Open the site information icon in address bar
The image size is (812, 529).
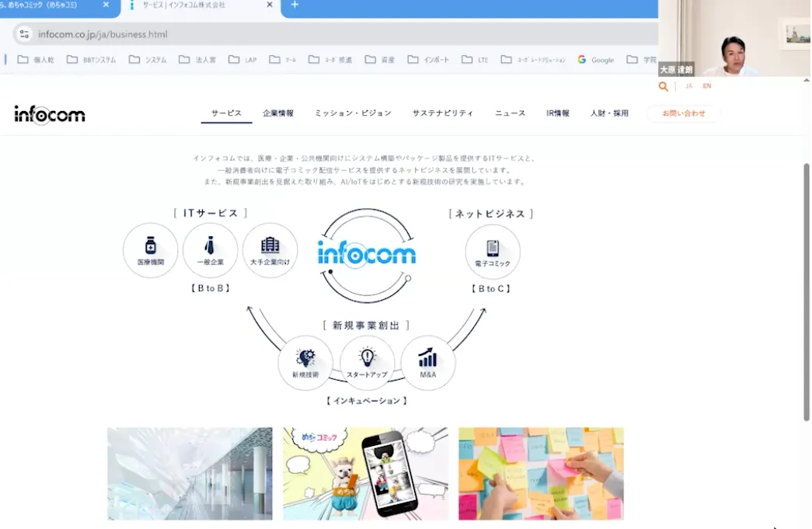(24, 34)
